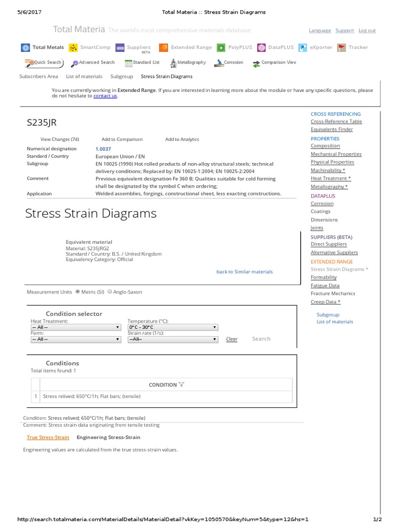Open Heat Treatment sidebar link
The image size is (399, 532).
tap(331, 179)
